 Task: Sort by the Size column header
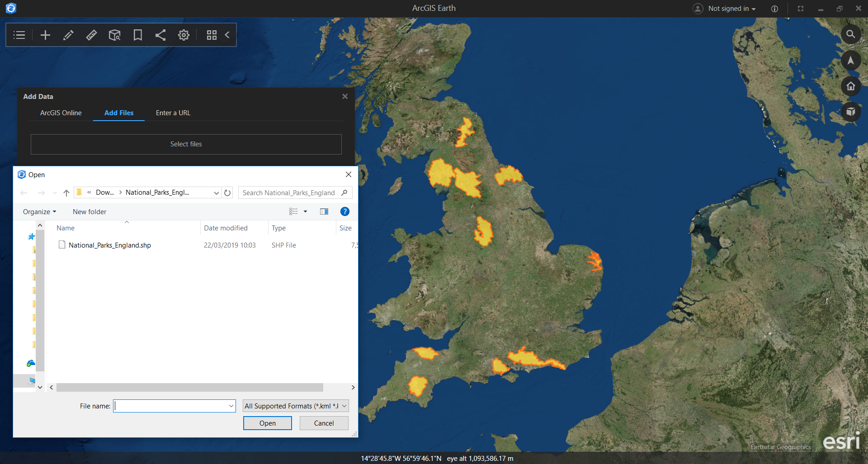coord(345,228)
